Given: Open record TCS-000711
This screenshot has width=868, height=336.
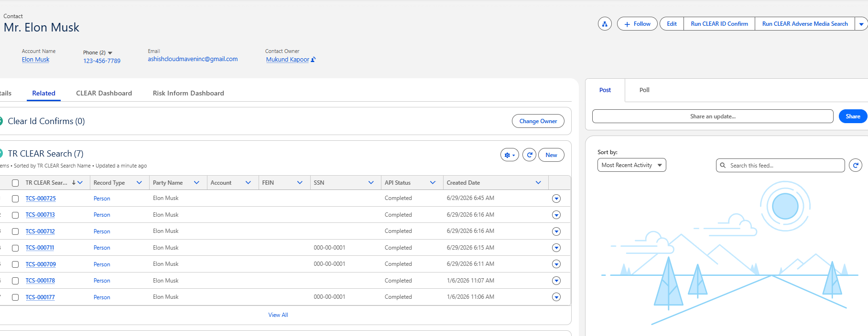Looking at the screenshot, I should 40,248.
